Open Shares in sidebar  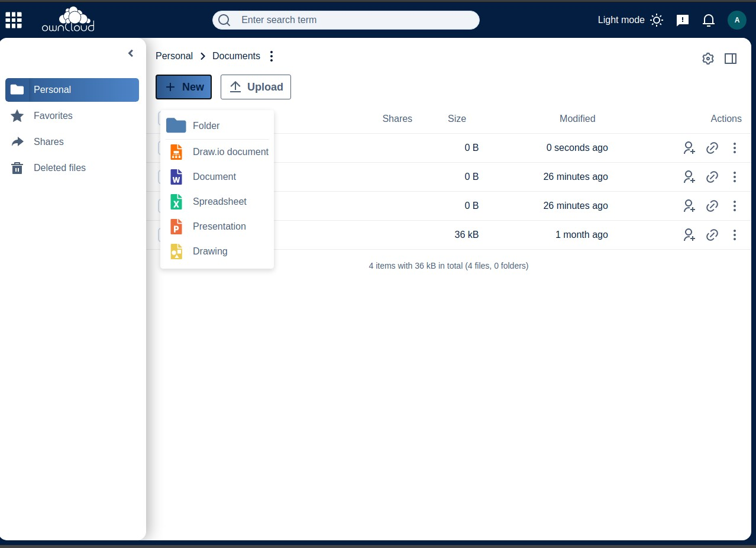tap(72, 142)
